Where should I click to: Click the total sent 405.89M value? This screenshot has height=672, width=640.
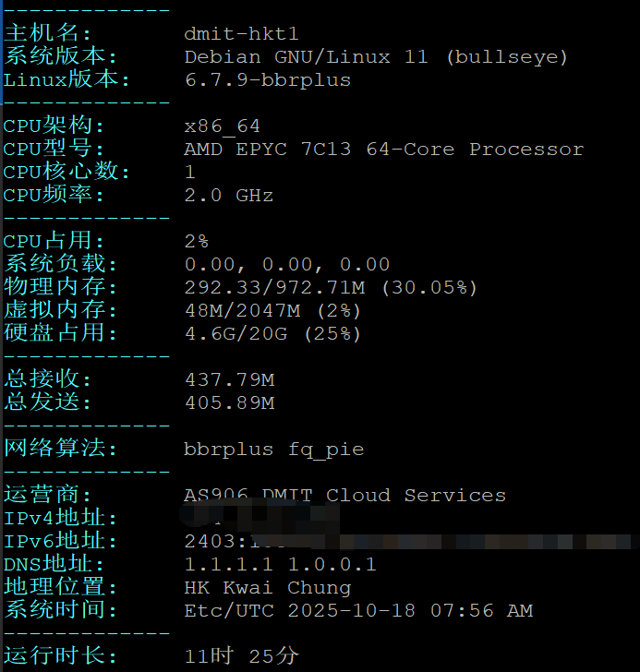click(x=229, y=403)
